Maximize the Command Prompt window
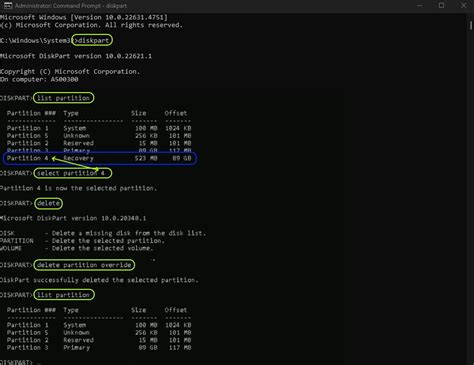Screen dimensions: 474x365 441,5
